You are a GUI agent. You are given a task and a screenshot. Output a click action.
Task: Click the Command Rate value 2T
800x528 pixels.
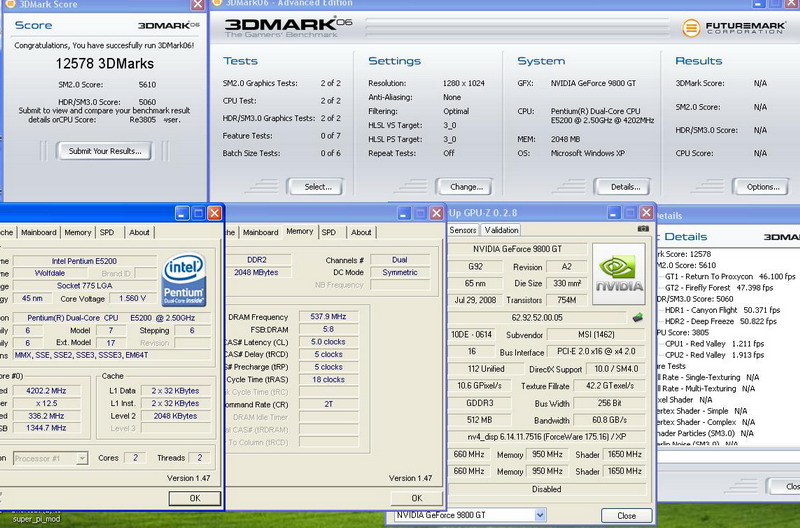pos(328,404)
